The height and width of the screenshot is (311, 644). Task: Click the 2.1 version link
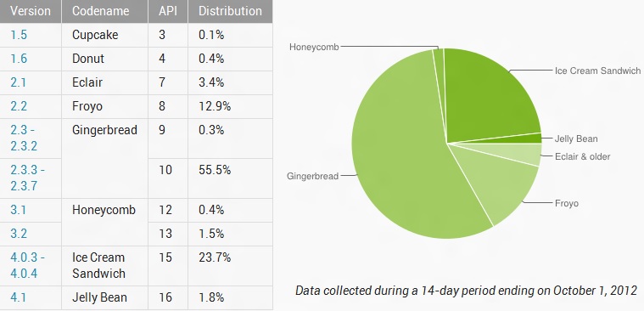pyautogui.click(x=18, y=82)
